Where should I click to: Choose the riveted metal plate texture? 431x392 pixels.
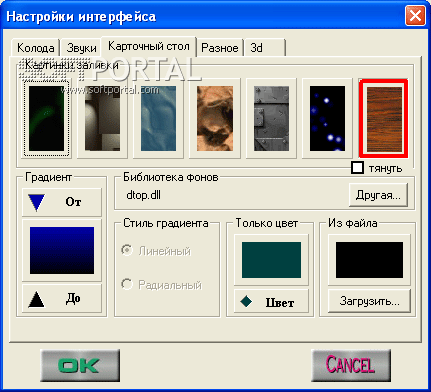271,118
